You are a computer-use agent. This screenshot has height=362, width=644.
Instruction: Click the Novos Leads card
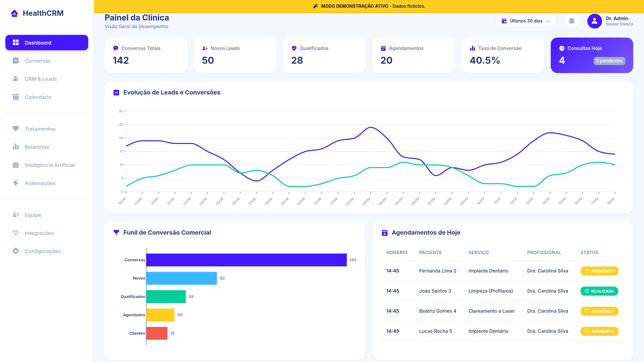point(235,55)
